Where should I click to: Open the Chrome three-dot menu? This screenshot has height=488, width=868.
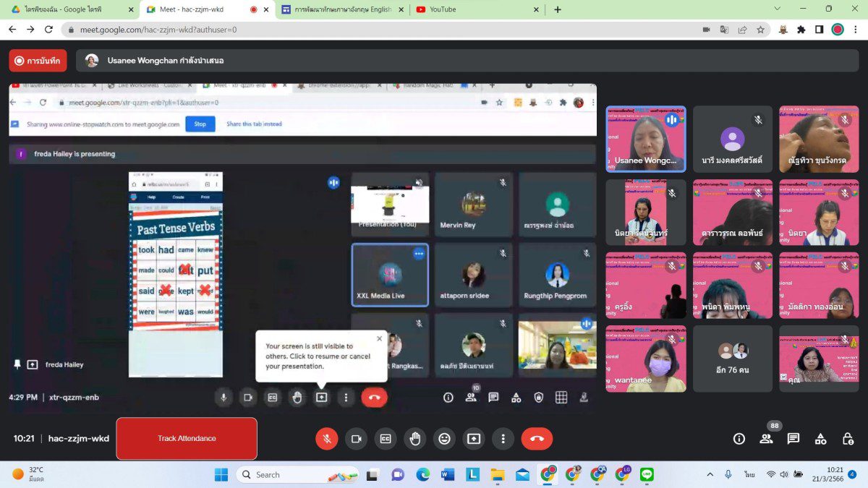(856, 30)
